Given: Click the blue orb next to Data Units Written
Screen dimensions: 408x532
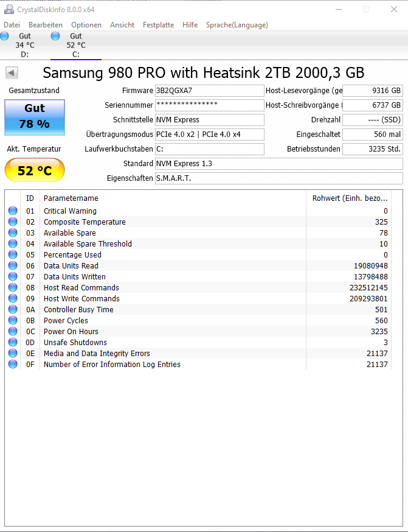Looking at the screenshot, I should [x=13, y=276].
